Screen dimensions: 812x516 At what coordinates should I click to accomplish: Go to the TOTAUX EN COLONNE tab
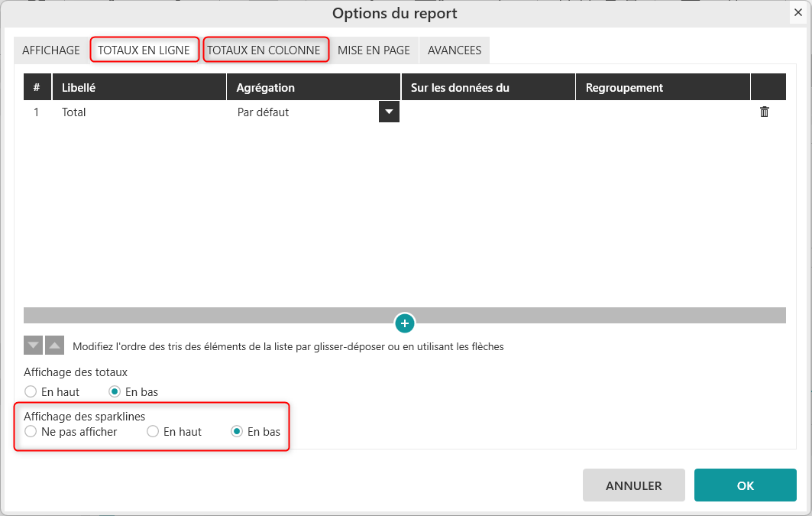point(264,50)
